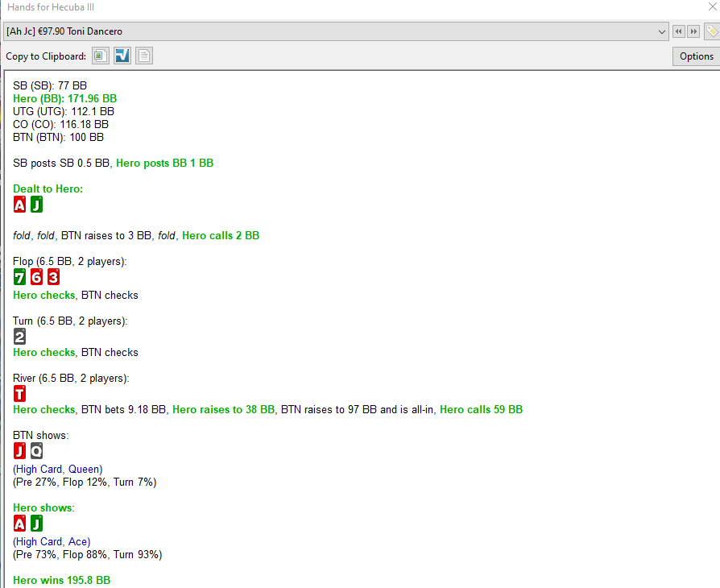Viewport: 720px width, 588px height.
Task: Click '(High Card, Queen)' text
Action: [58, 469]
